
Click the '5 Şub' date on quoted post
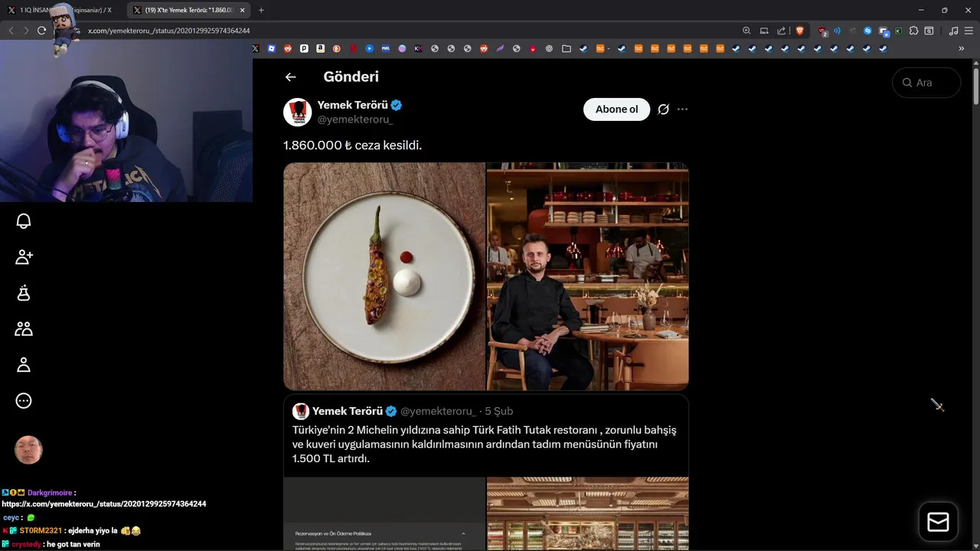click(498, 411)
